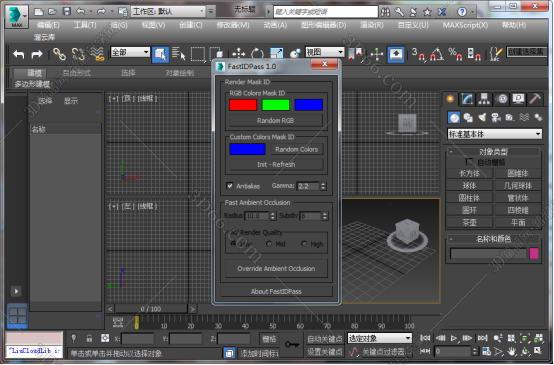
Task: Click the Angle Snap toggle icon
Action: 437,54
